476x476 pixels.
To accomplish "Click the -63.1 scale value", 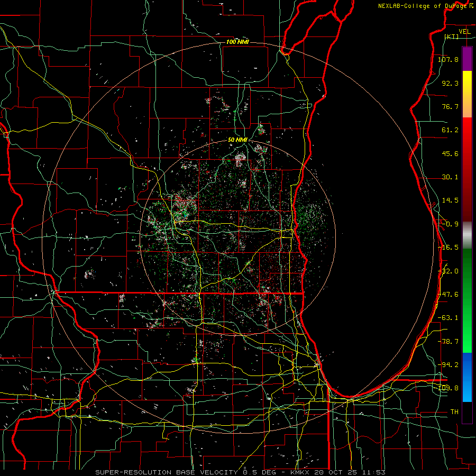I will (x=448, y=318).
